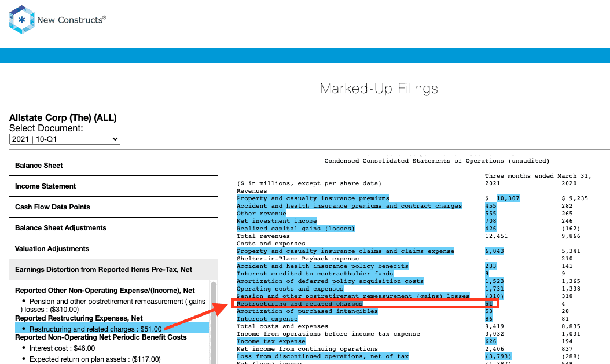Click the Allstate Corp (The) (ALL) company title
The image size is (610, 364).
63,118
